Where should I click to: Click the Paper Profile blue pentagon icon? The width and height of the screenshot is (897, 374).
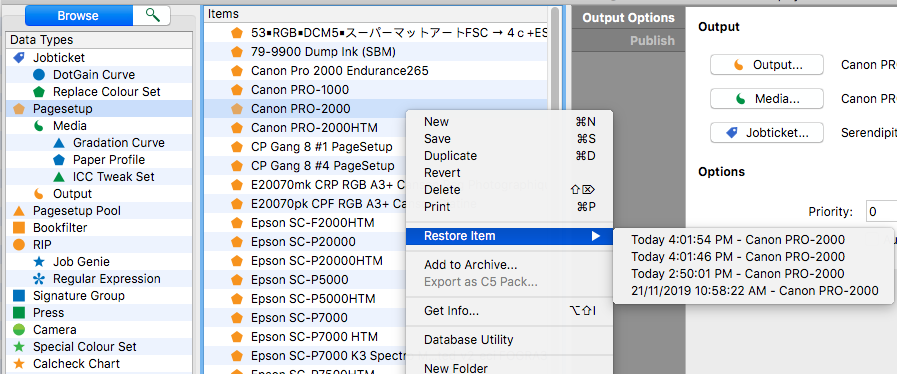pyautogui.click(x=59, y=160)
